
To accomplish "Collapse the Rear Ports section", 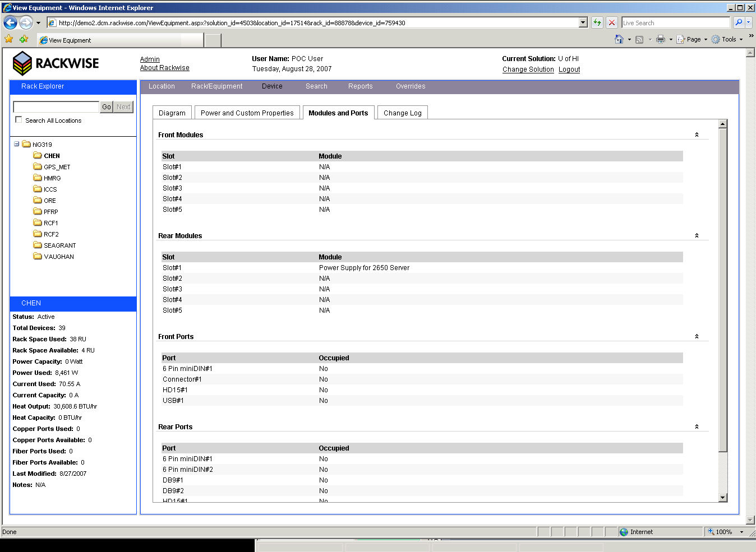I will pos(697,427).
